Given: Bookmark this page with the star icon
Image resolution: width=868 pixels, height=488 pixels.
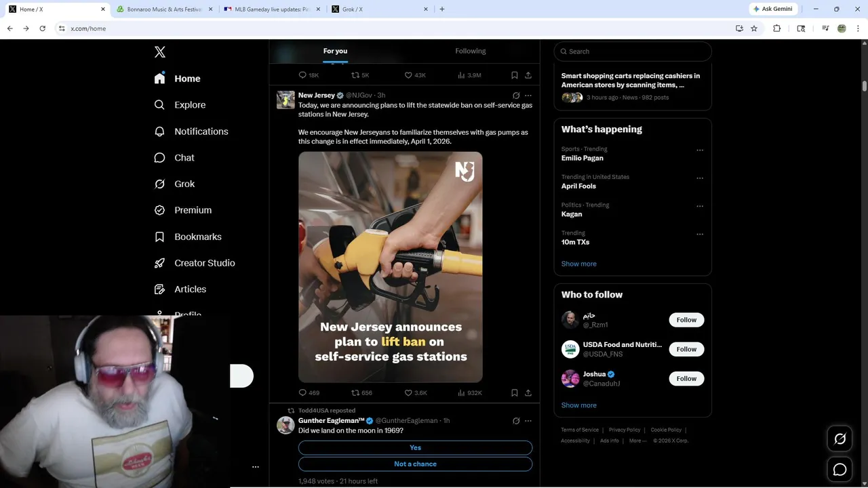Looking at the screenshot, I should tap(754, 28).
